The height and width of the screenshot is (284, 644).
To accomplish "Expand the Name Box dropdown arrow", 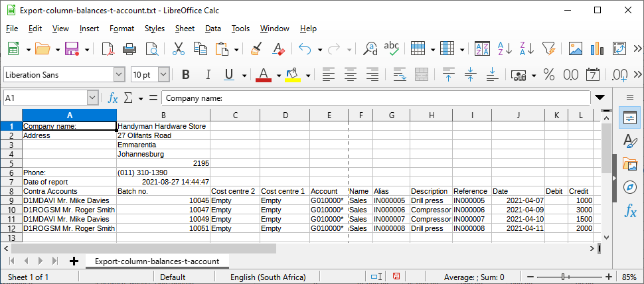I will pos(92,98).
